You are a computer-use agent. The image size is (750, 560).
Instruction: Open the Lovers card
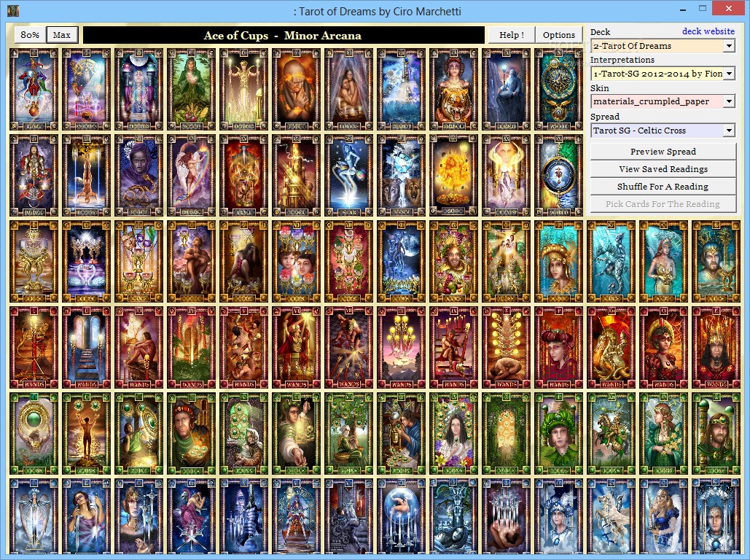pyautogui.click(x=349, y=89)
